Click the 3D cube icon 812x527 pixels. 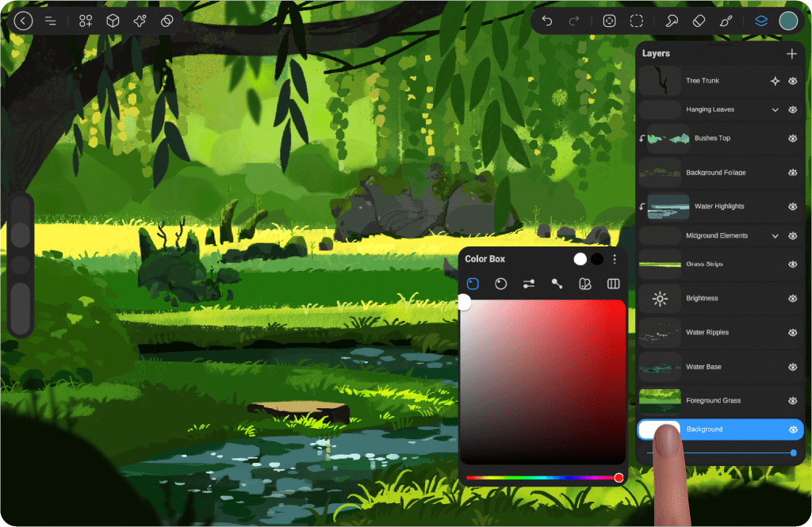point(113,21)
